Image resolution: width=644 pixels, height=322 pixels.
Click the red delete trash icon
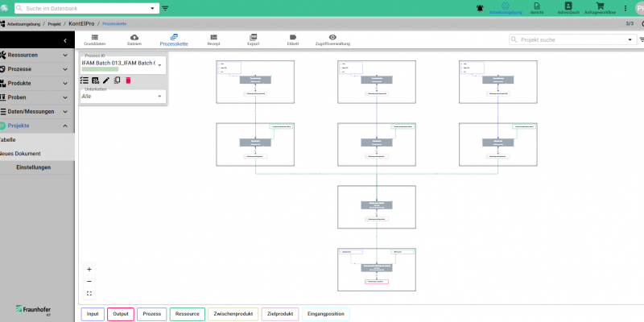pyautogui.click(x=128, y=80)
